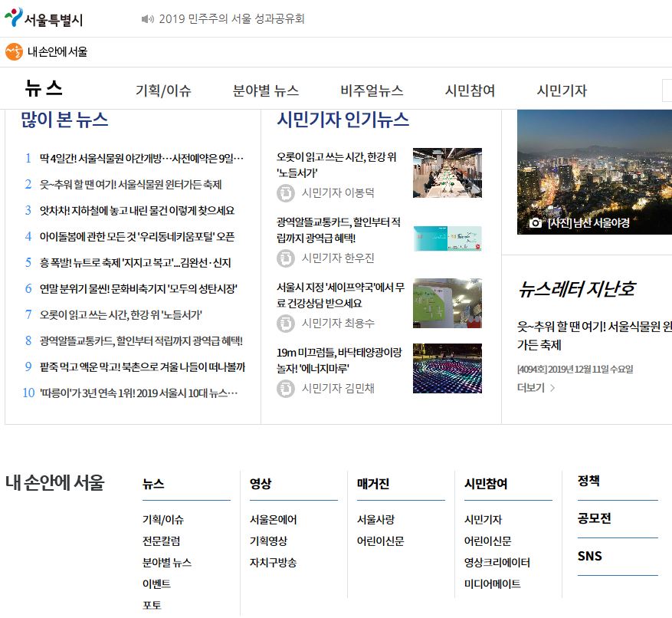The image size is (672, 618).
Task: Click footer heading SNS
Action: (590, 556)
